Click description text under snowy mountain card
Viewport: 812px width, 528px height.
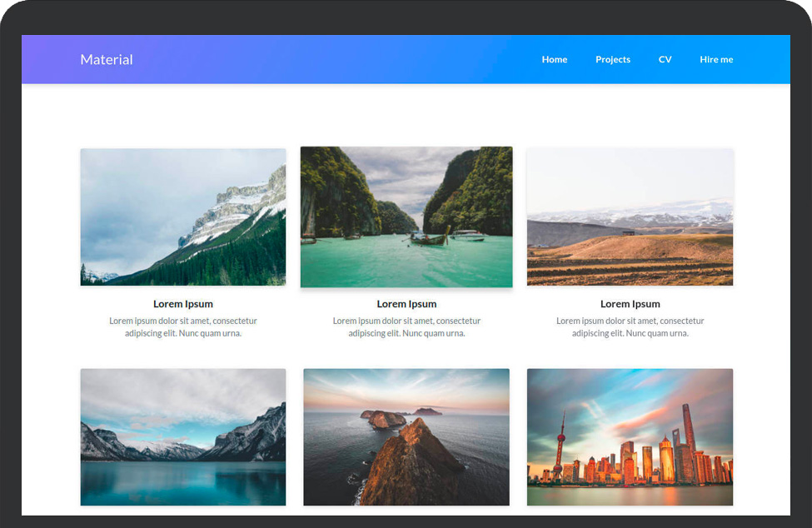pyautogui.click(x=182, y=326)
